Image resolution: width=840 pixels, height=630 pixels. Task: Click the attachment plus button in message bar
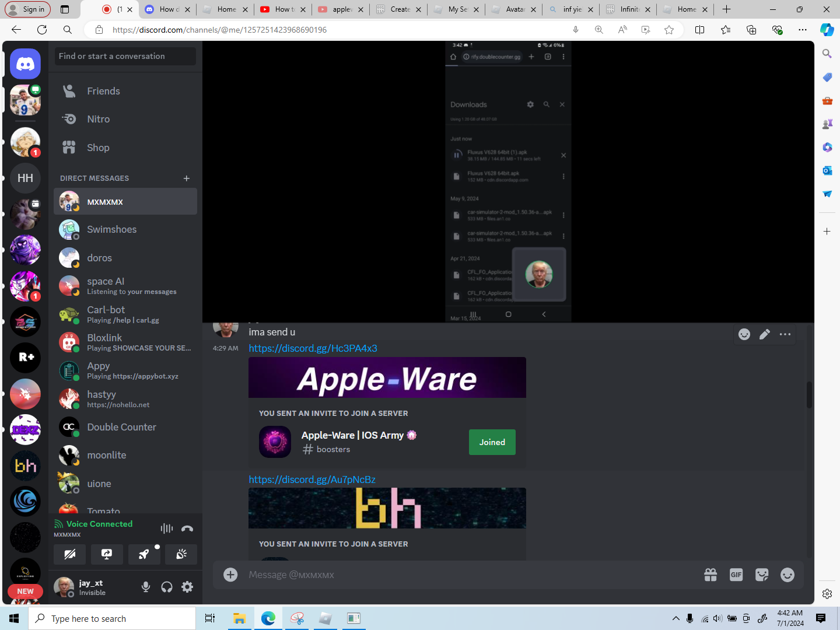[x=231, y=575]
